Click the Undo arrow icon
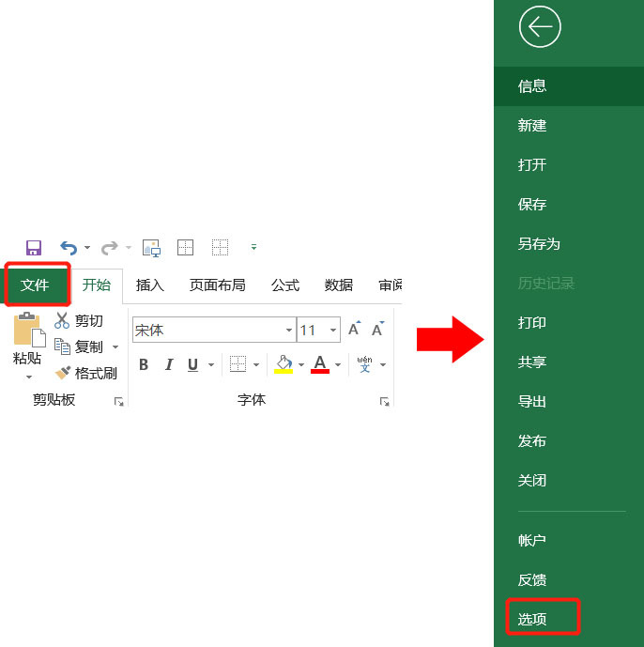Image resolution: width=644 pixels, height=647 pixels. pos(69,248)
